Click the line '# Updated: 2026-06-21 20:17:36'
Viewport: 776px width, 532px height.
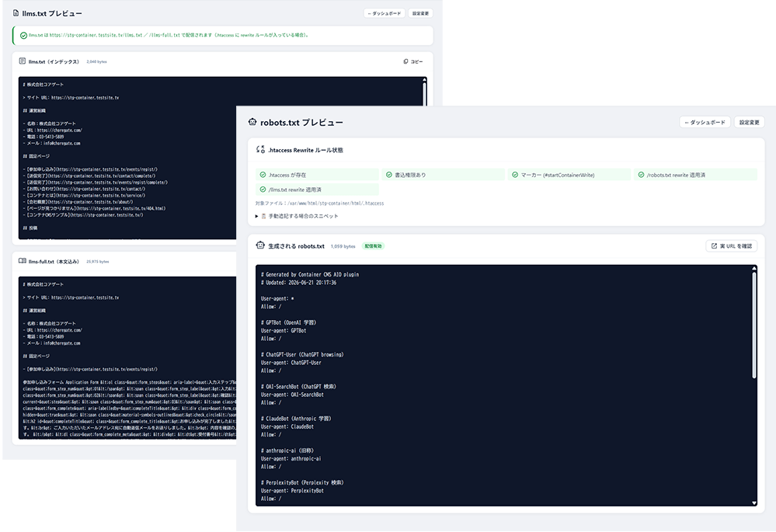point(298,283)
